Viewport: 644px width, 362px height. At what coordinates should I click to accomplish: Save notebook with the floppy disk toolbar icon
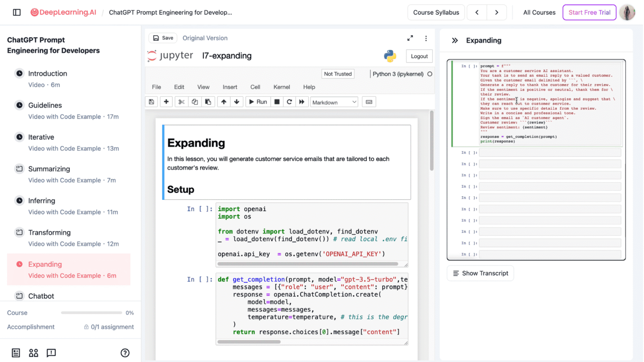pos(151,102)
